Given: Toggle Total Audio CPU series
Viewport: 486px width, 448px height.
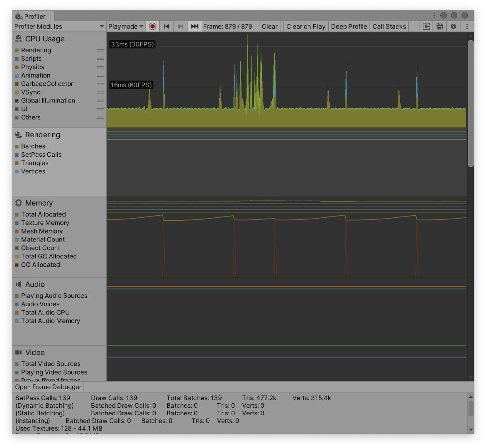Looking at the screenshot, I should pyautogui.click(x=17, y=313).
